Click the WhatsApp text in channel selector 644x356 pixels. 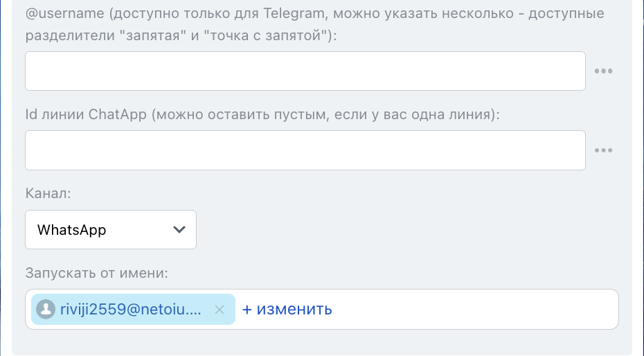[72, 230]
